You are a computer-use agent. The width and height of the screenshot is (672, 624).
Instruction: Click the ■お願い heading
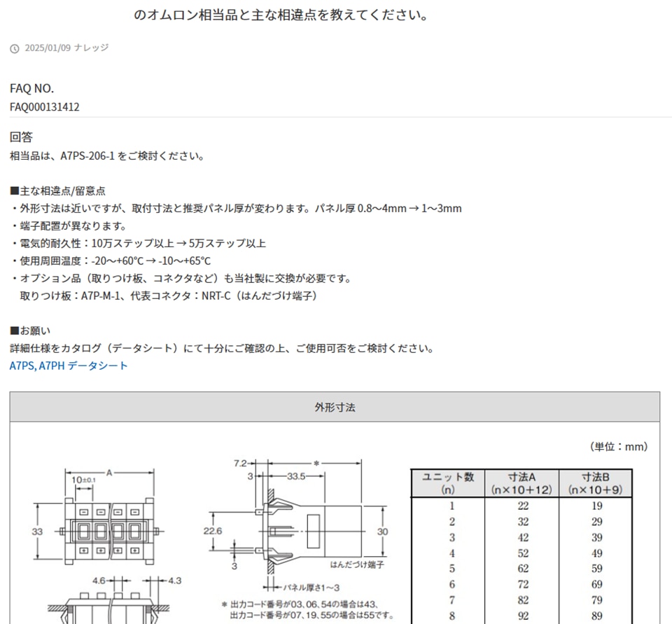(30, 331)
